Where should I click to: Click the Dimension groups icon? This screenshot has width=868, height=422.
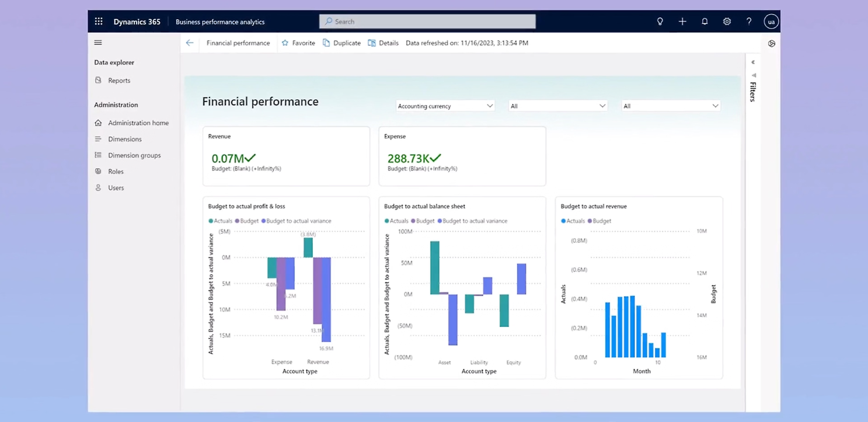point(98,155)
